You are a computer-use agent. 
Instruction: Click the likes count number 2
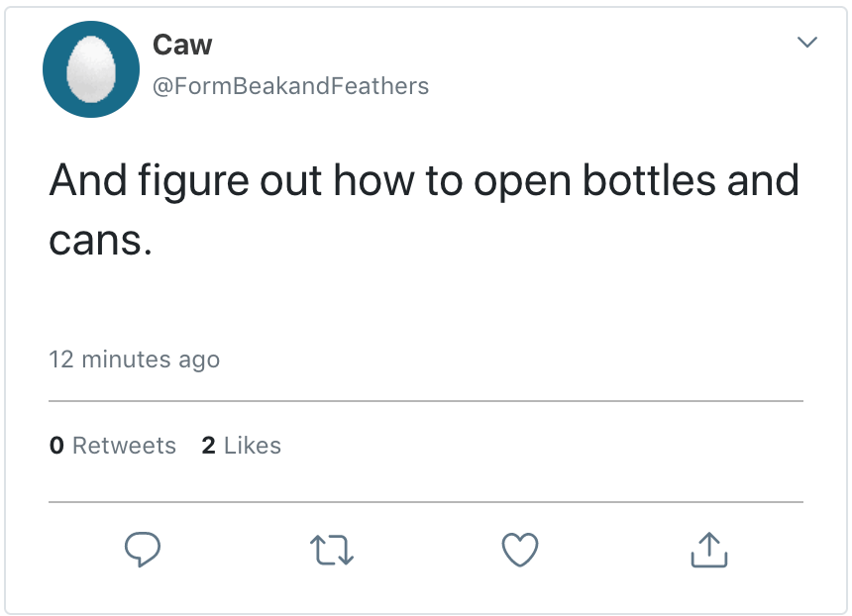pyautogui.click(x=208, y=446)
